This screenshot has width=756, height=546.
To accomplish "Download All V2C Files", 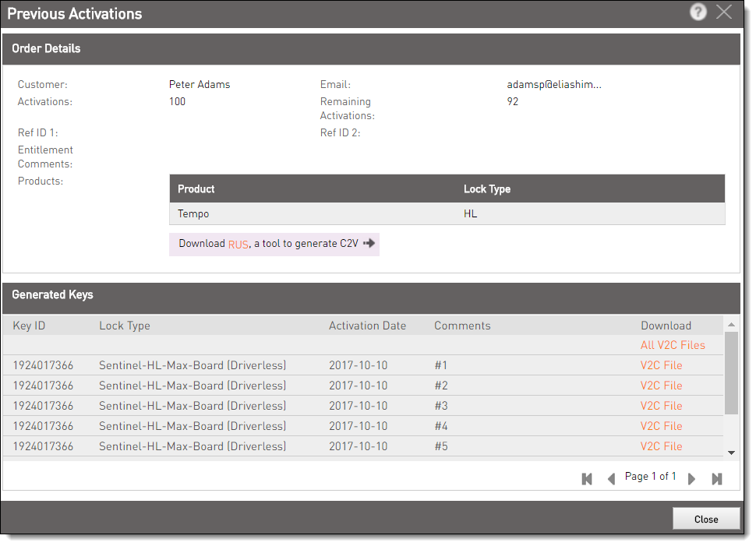I will click(x=673, y=345).
